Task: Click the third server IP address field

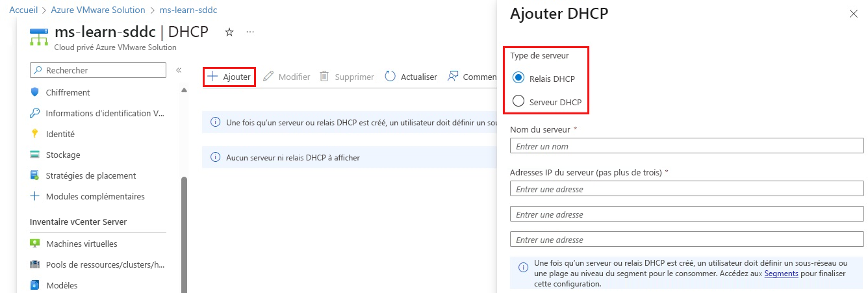Action: [687, 240]
